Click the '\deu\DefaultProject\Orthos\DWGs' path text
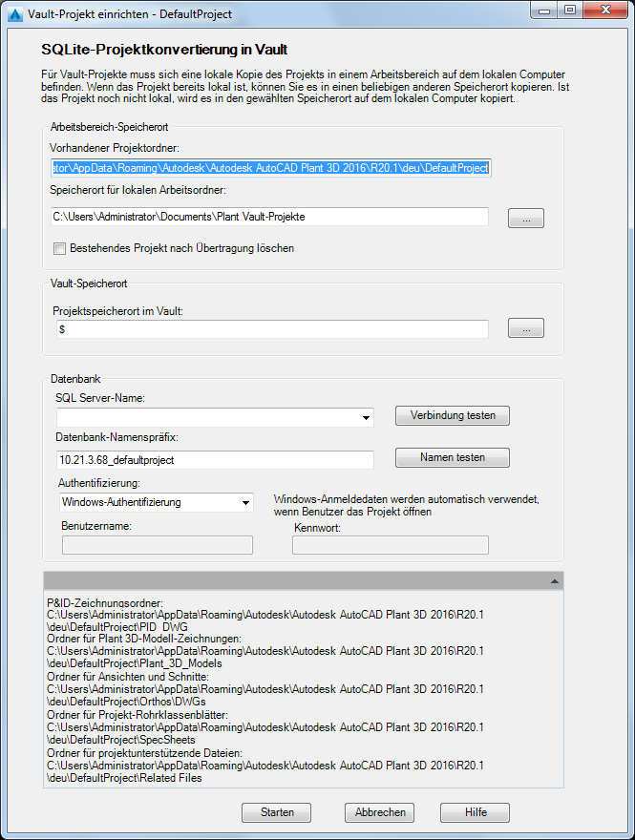The image size is (635, 840). (126, 702)
